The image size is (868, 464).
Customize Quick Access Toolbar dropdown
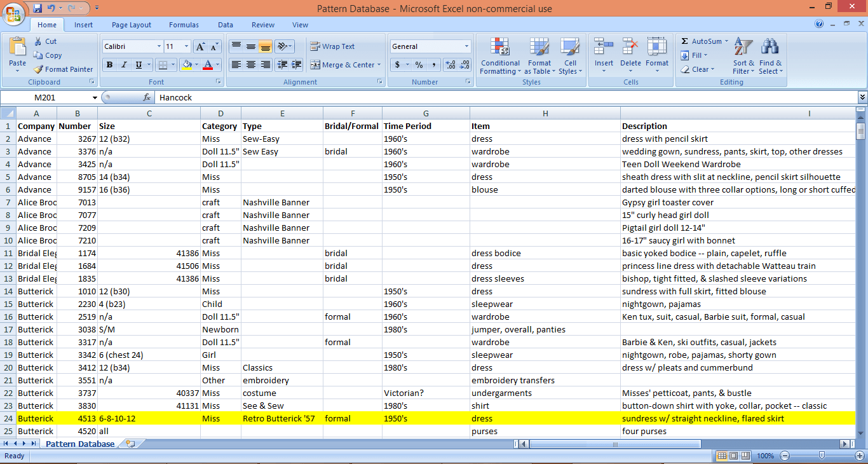point(97,8)
